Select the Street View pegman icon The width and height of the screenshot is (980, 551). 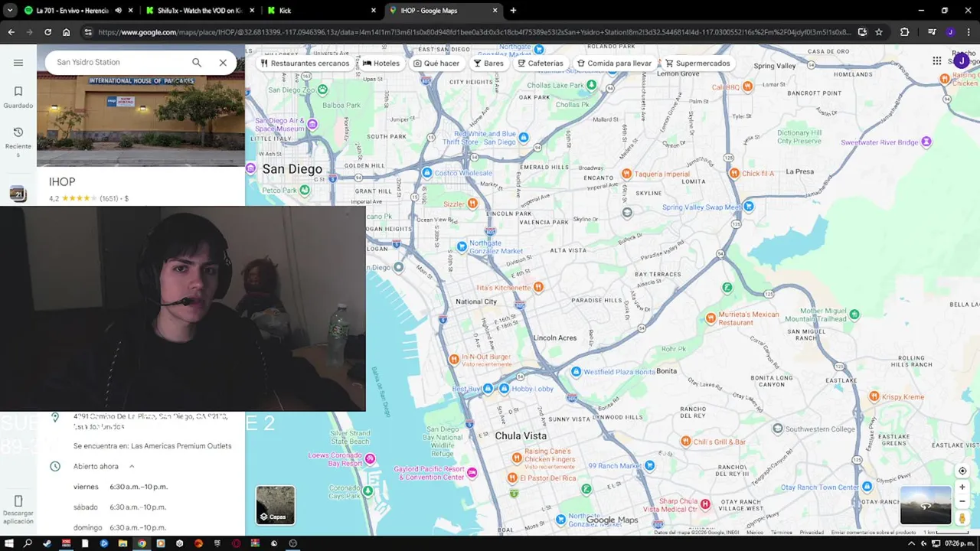tap(962, 518)
